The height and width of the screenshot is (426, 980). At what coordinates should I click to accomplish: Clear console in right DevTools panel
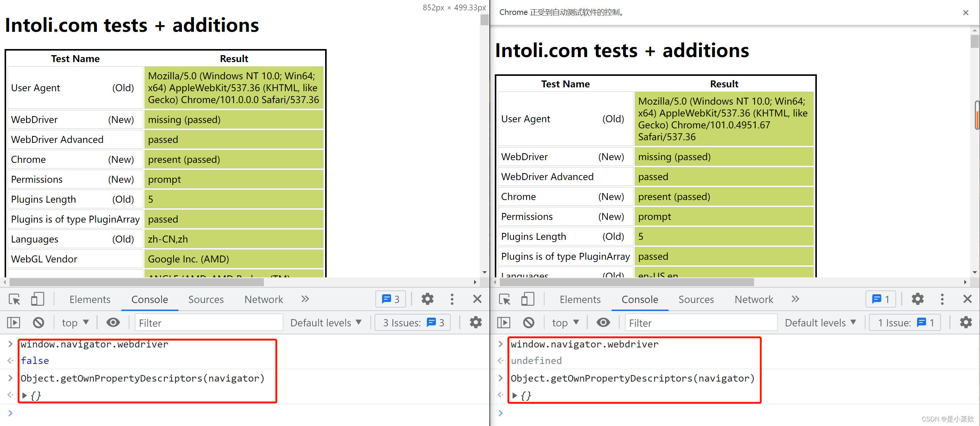tap(528, 323)
